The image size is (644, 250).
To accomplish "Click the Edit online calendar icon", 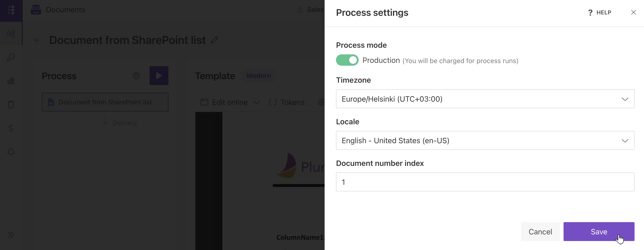I will [204, 102].
